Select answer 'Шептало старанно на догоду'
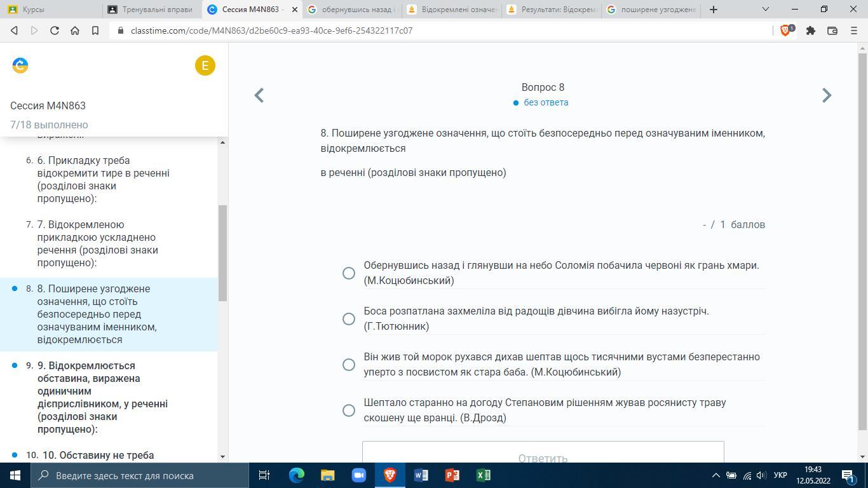 click(349, 410)
